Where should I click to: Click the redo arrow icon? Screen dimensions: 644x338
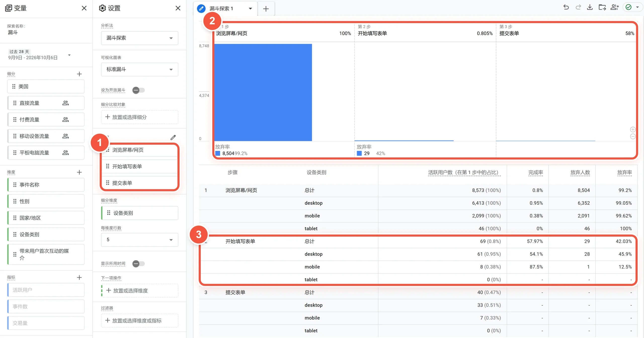[x=578, y=8]
